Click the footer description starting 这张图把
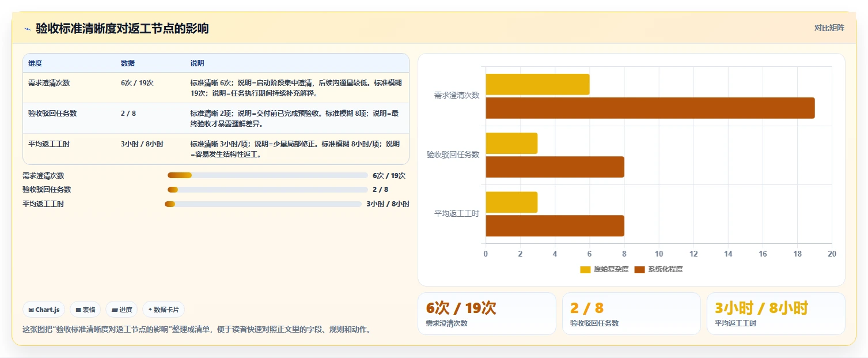The height and width of the screenshot is (358, 868). coord(196,330)
